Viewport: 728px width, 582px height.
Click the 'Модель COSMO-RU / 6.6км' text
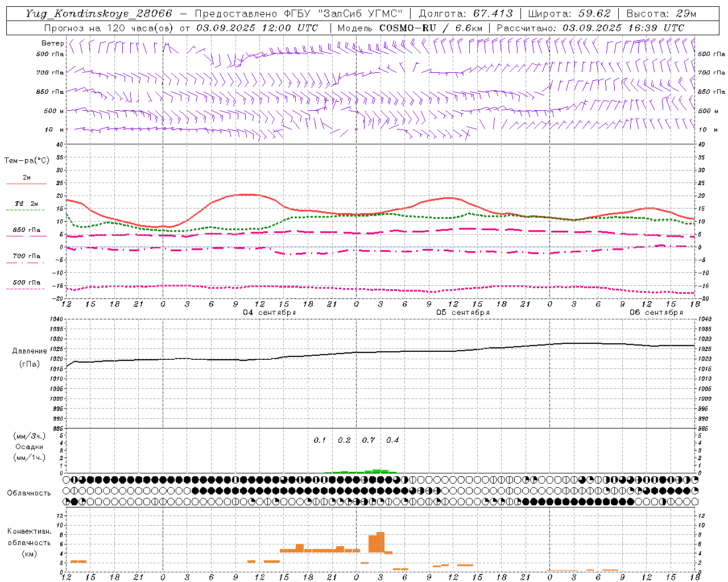click(x=410, y=28)
